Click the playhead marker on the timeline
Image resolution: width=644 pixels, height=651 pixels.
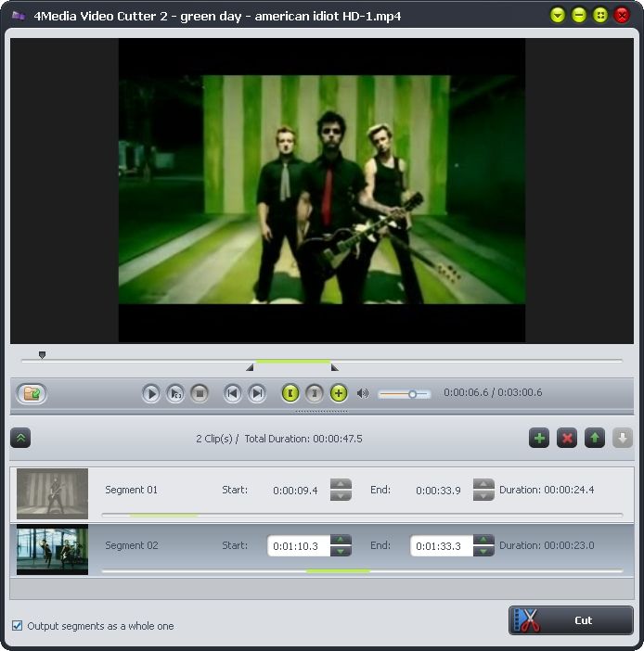tap(42, 355)
